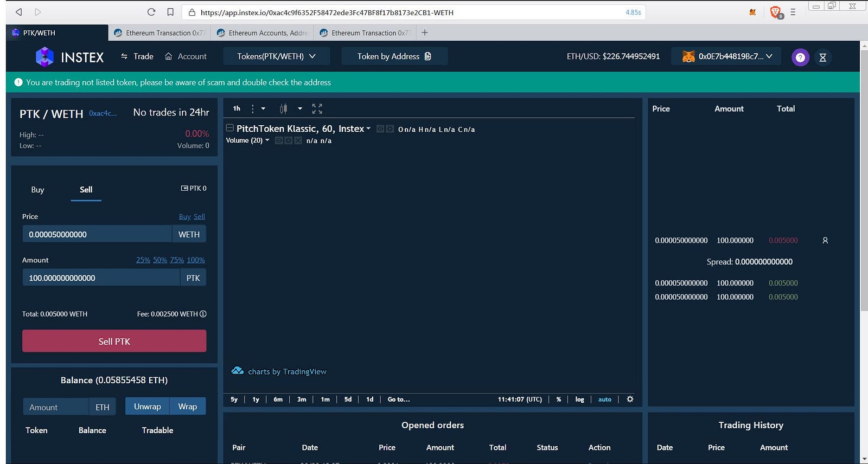Expand the PitchToken Klassic, 60, Instex legend dropdown
This screenshot has height=464, width=868.
click(368, 128)
